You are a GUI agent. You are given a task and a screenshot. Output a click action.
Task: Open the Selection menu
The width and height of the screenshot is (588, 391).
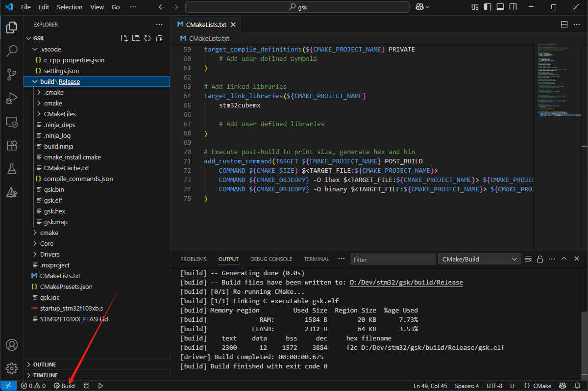click(70, 7)
